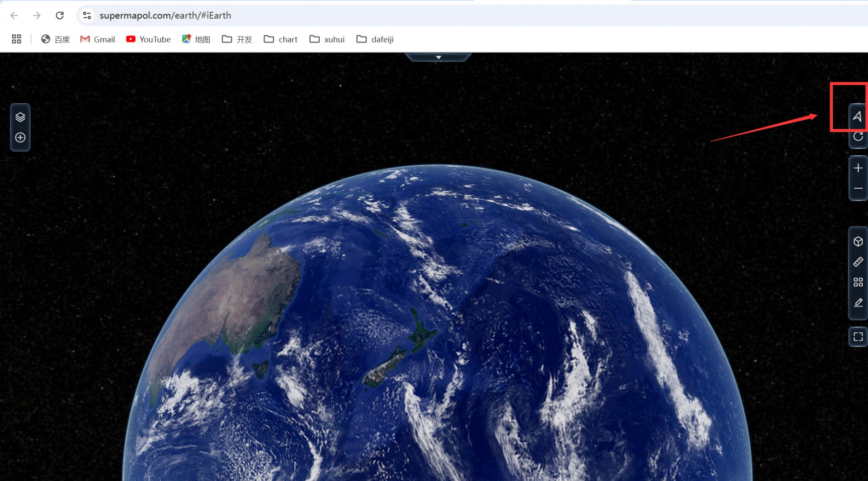Open the Gmail bookmark
Screen dimensions: 868x481
pyautogui.click(x=97, y=39)
